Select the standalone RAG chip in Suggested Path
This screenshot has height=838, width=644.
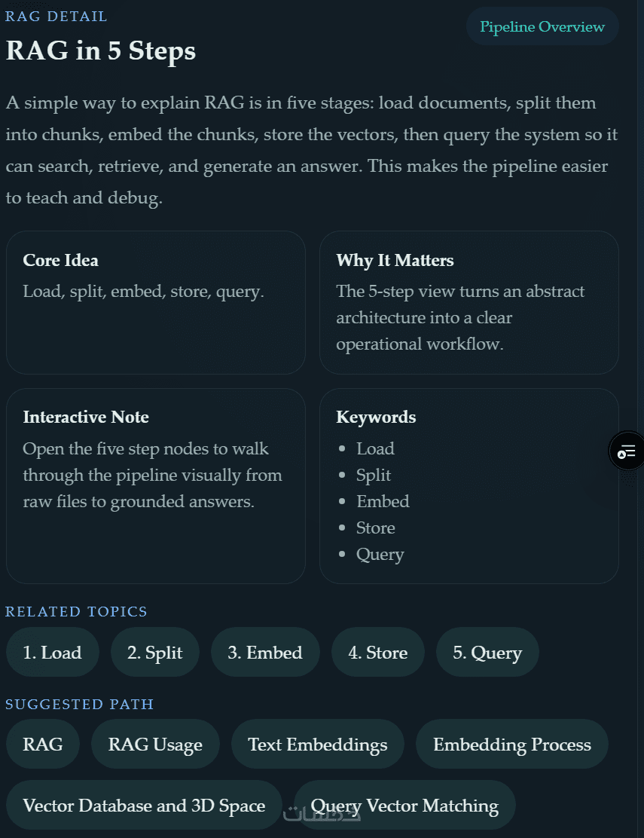43,745
